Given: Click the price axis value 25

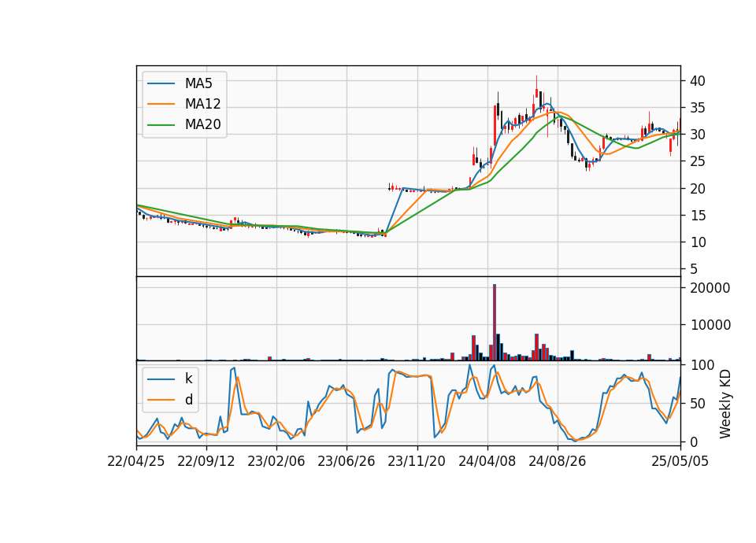Looking at the screenshot, I should pos(697,161).
